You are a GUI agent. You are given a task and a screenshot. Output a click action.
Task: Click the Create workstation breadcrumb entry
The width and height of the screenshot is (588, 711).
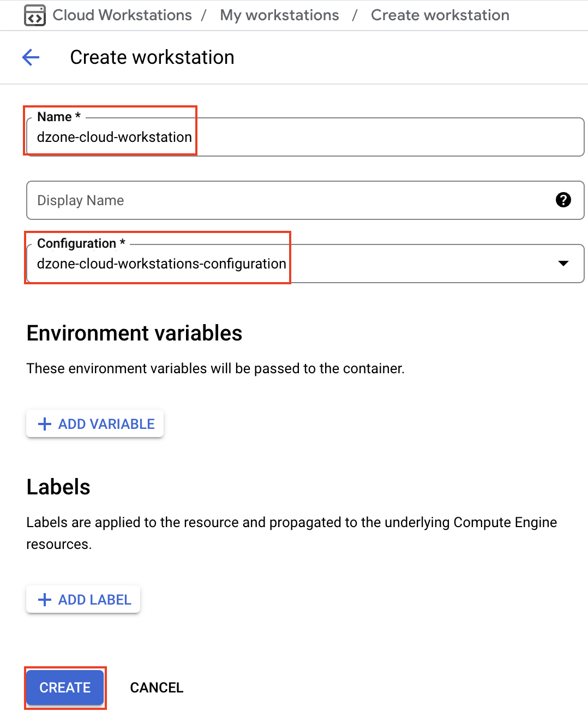point(440,15)
